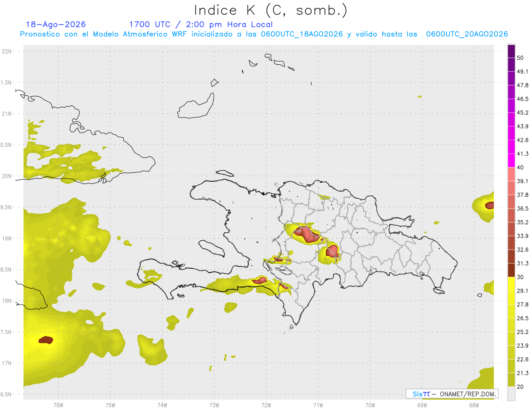Click the "70W" longitude label
The width and height of the screenshot is (532, 411).
pos(370,405)
